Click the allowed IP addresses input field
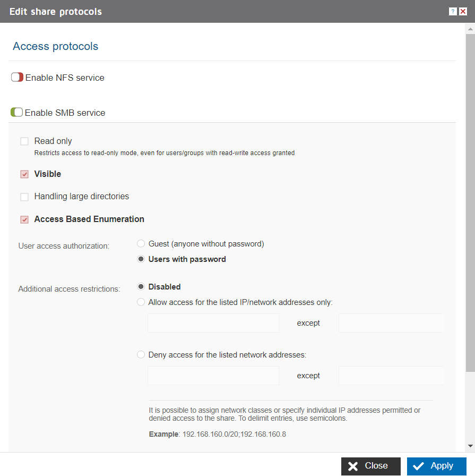This screenshot has height=476, width=475. 213,323
